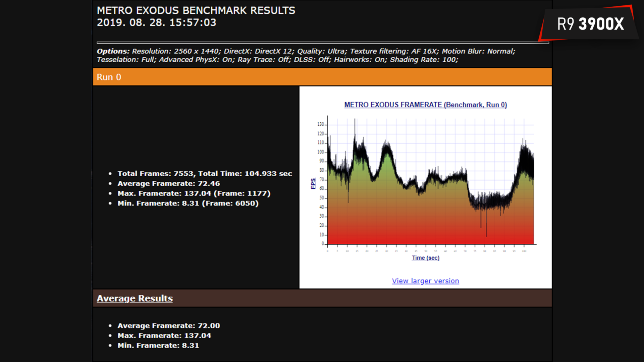Select 'Max. Framerate: 137.04' in Average Results
The height and width of the screenshot is (362, 644).
[x=164, y=336]
